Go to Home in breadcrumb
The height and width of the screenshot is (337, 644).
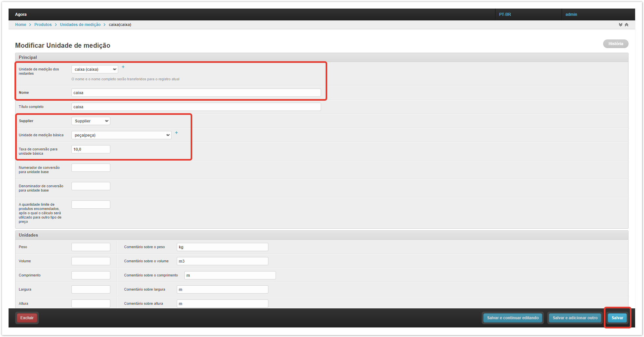[20, 25]
